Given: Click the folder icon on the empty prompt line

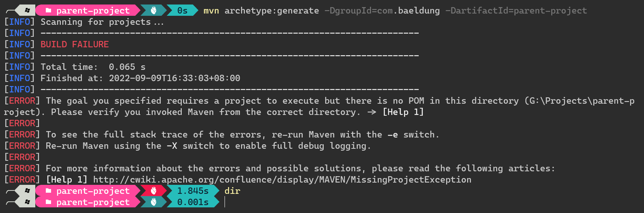Looking at the screenshot, I should click(x=48, y=202).
